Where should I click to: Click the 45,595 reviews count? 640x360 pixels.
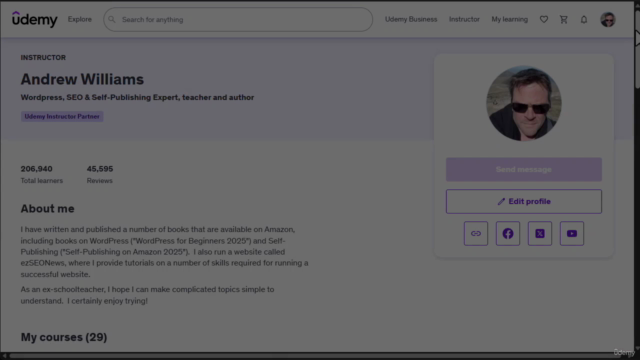pos(100,169)
